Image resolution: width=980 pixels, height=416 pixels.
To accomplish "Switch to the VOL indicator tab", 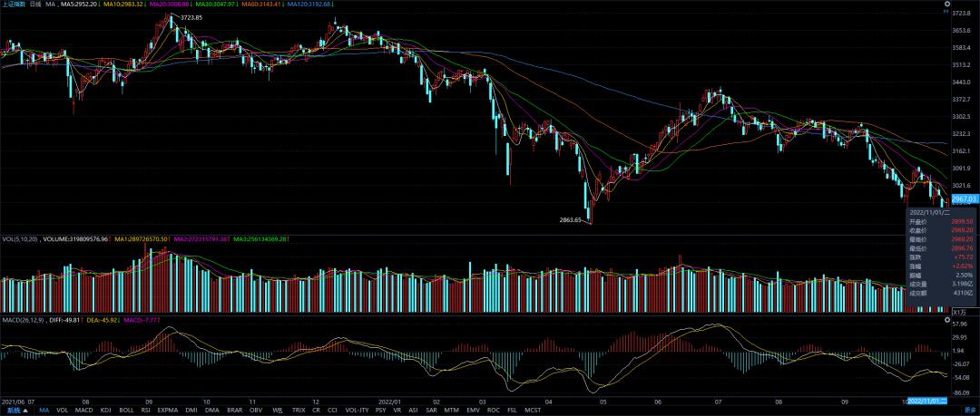I will pyautogui.click(x=63, y=411).
